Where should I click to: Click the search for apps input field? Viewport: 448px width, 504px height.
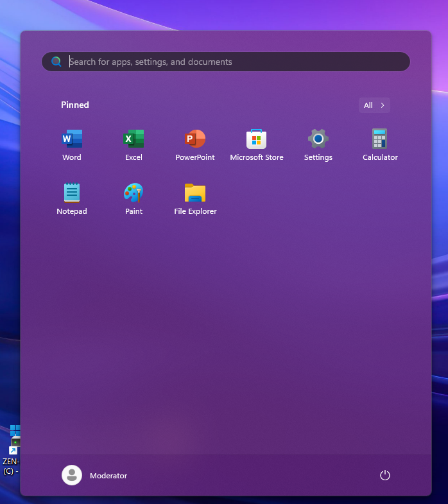[x=226, y=62]
